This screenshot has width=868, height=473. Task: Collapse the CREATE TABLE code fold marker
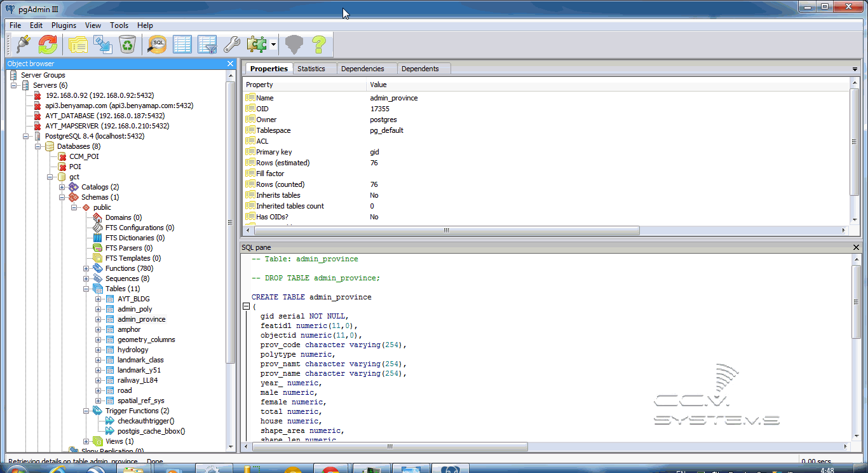point(247,306)
